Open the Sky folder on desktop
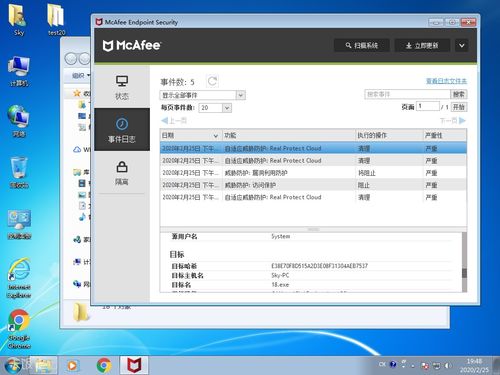500x375 pixels. tap(18, 20)
